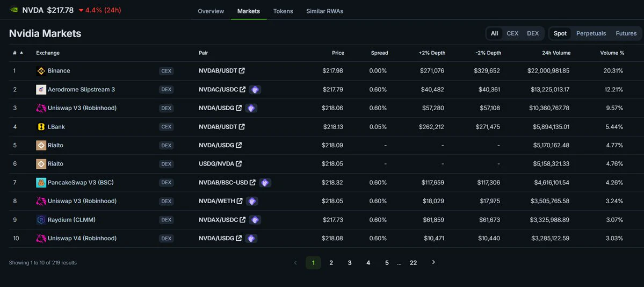Sort by 24h Volume column header

pyautogui.click(x=556, y=53)
